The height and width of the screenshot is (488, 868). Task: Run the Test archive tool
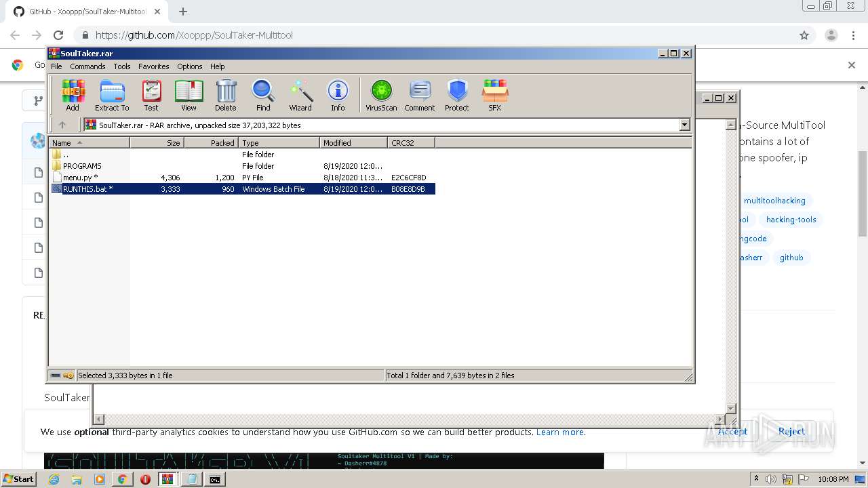151,95
